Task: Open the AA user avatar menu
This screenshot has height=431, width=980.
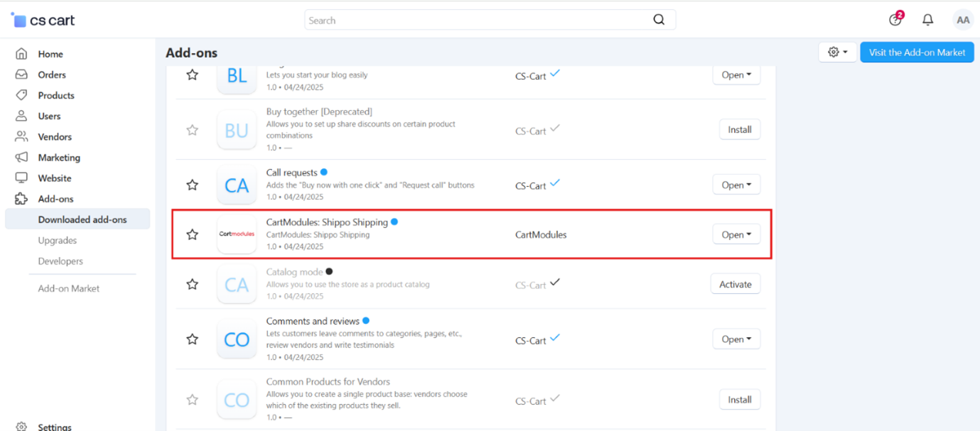Action: (963, 20)
